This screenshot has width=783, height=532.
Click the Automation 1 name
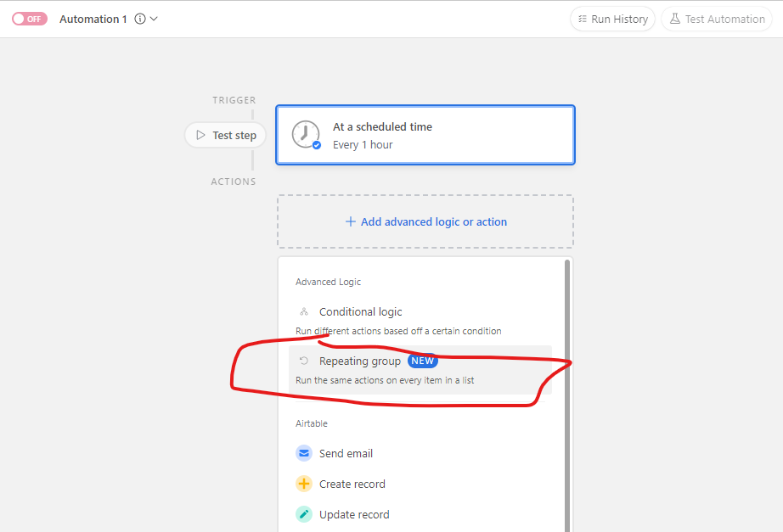[x=93, y=19]
